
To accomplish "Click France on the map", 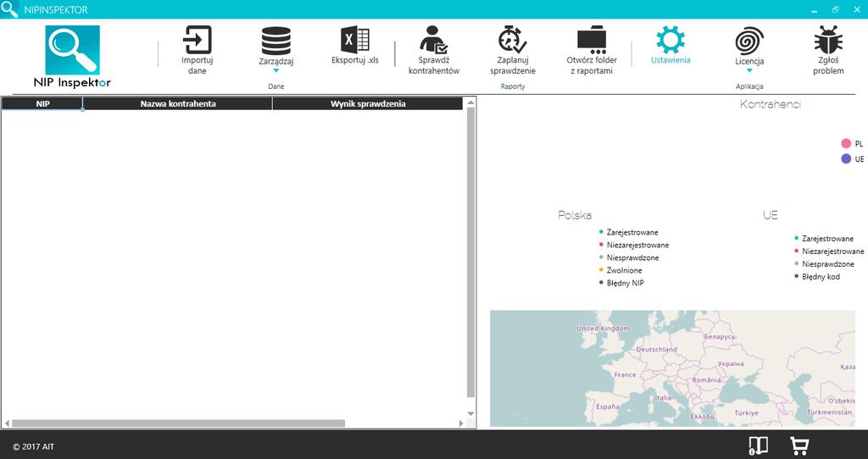I will coord(625,375).
